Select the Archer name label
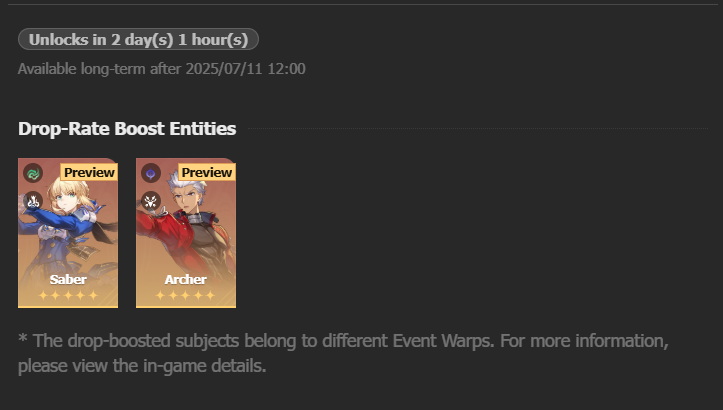The height and width of the screenshot is (410, 723). click(186, 279)
